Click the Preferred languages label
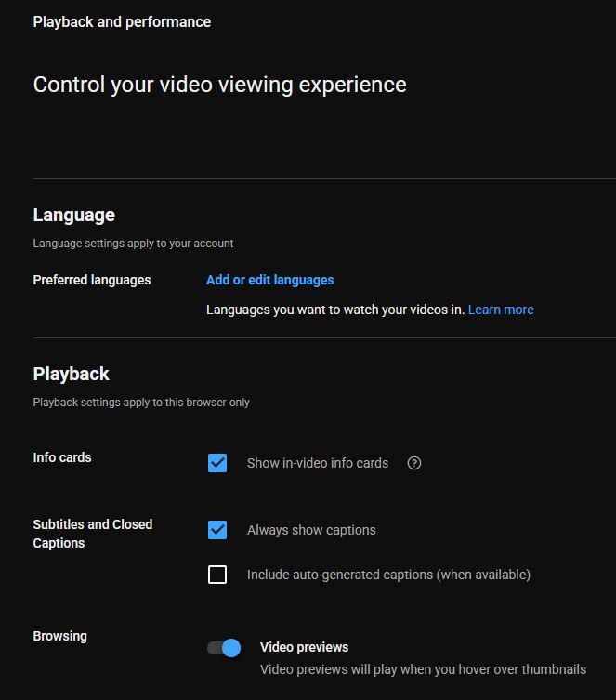Screen dimensions: 616x700 pyautogui.click(x=92, y=280)
